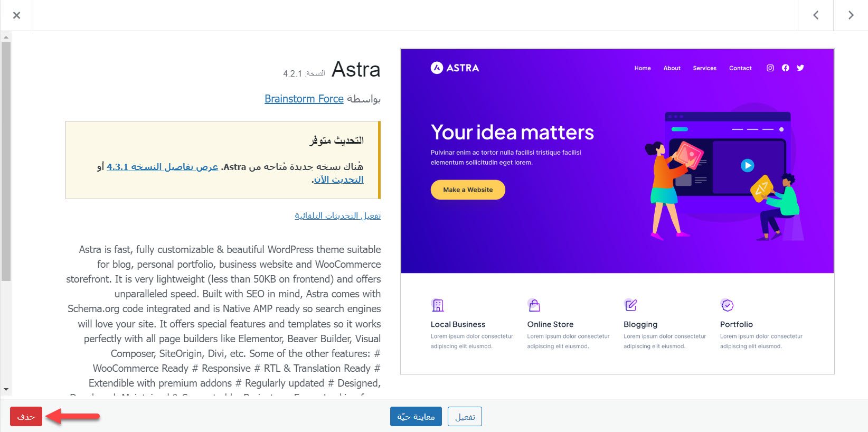Click the scrollbar down arrow
This screenshot has width=868, height=432.
(6, 390)
